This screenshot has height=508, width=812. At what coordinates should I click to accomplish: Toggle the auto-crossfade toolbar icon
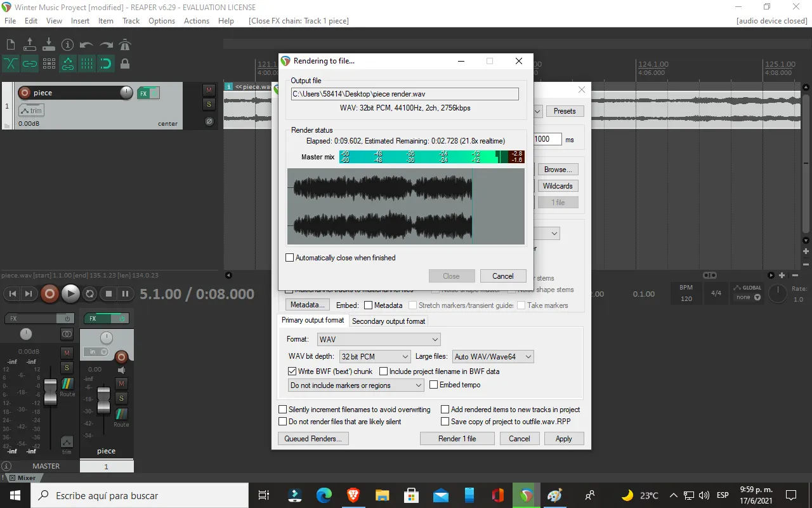tap(11, 63)
